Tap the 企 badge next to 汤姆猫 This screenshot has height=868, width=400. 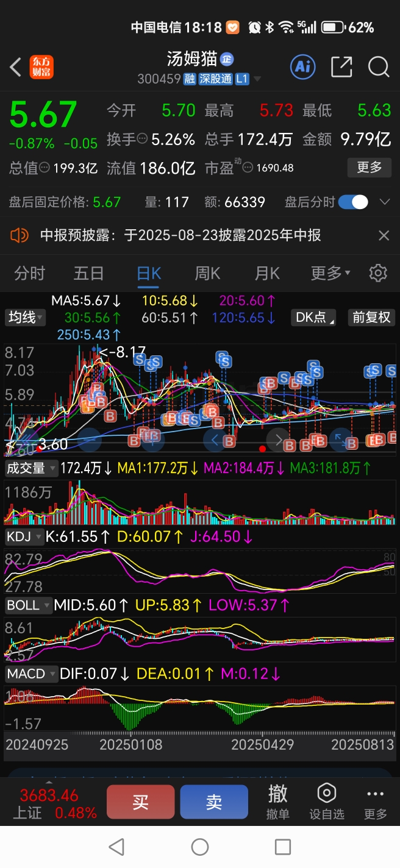click(227, 59)
